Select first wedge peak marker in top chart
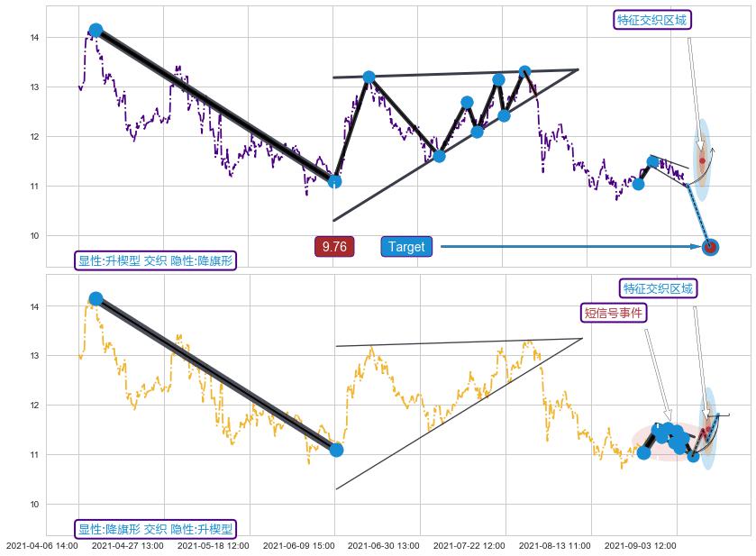The image size is (756, 556). (369, 77)
